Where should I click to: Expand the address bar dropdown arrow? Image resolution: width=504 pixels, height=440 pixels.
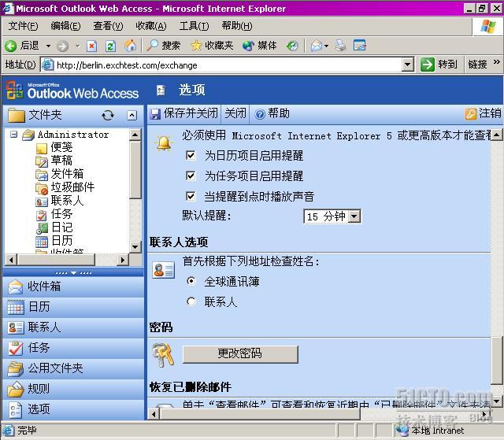[408, 65]
